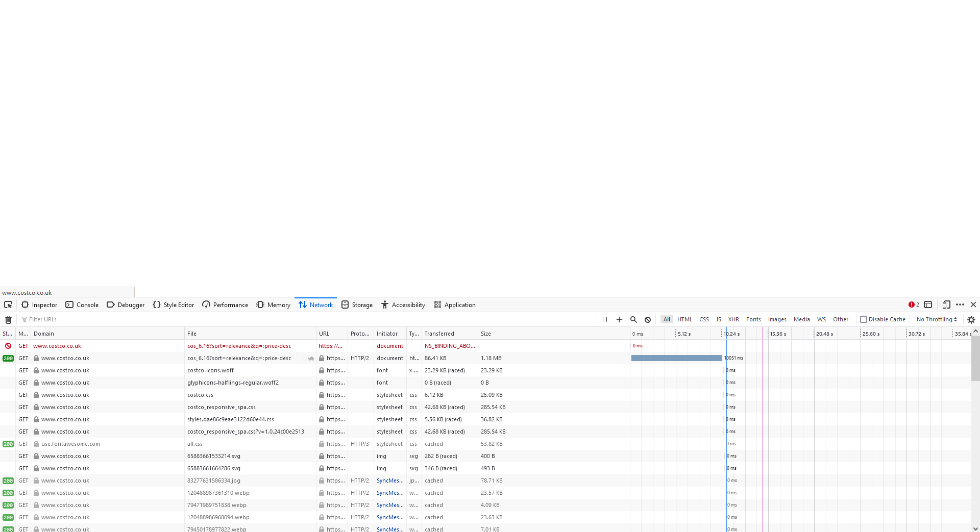
Task: Filter requests by Images type
Action: coord(777,319)
